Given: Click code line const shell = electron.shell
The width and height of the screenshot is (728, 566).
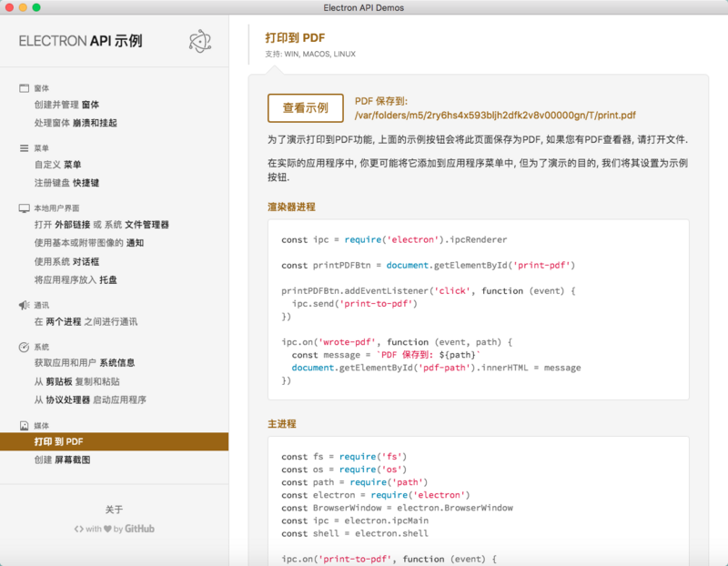Looking at the screenshot, I should click(355, 533).
